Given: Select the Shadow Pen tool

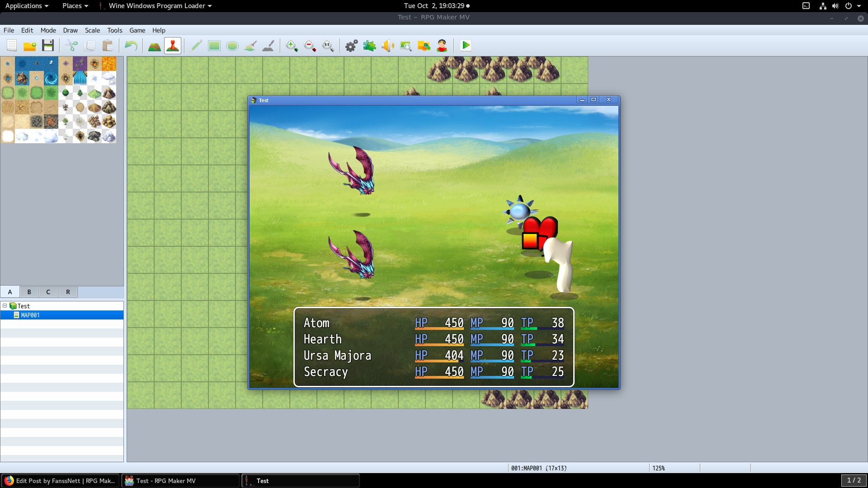Looking at the screenshot, I should pos(269,46).
